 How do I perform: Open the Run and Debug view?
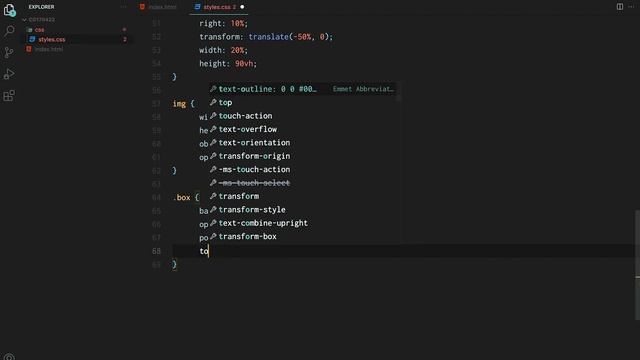tap(9, 74)
